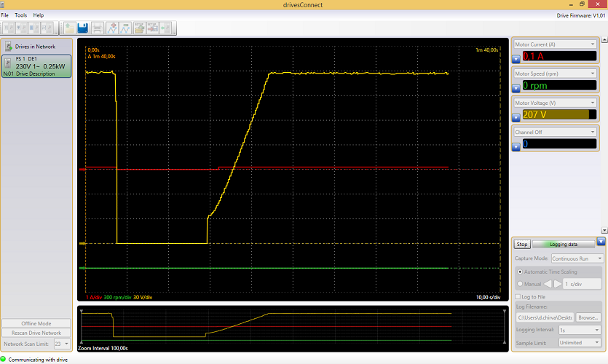
Task: Open the Tools menu
Action: point(21,15)
